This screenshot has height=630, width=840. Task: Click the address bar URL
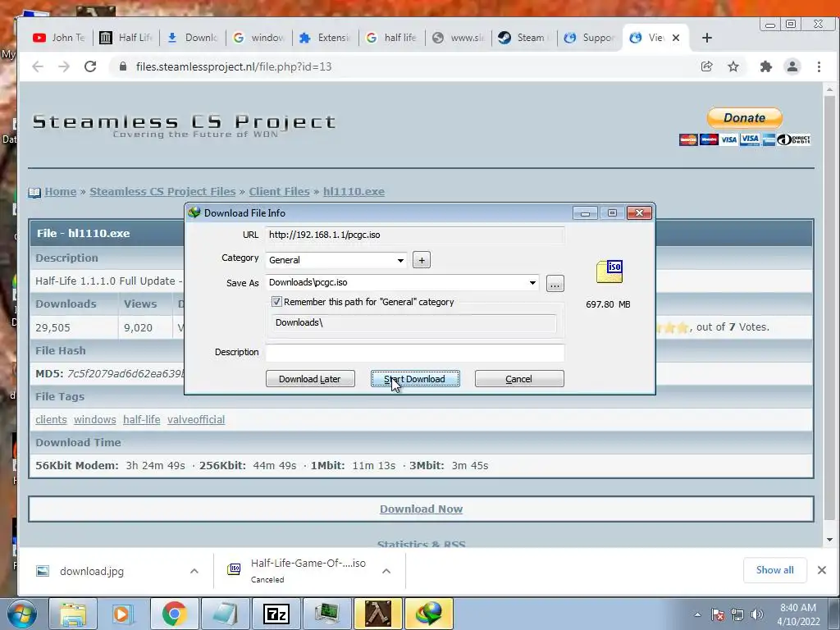pyautogui.click(x=234, y=66)
